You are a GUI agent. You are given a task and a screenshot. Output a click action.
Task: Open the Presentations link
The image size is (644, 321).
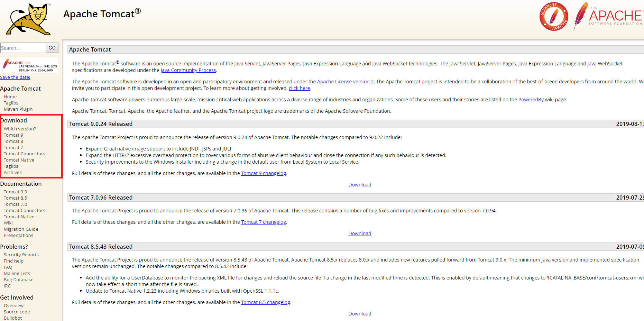(x=18, y=235)
